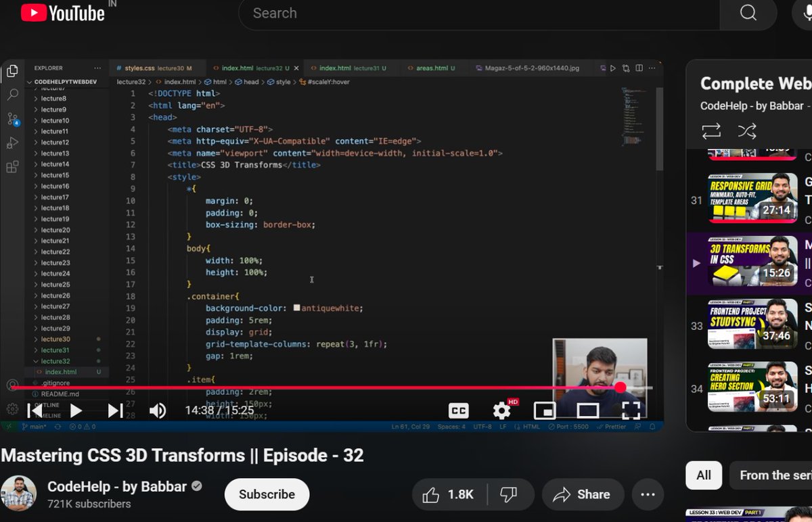Open Explorer more actions ellipsis
This screenshot has height=522, width=812.
[98, 68]
